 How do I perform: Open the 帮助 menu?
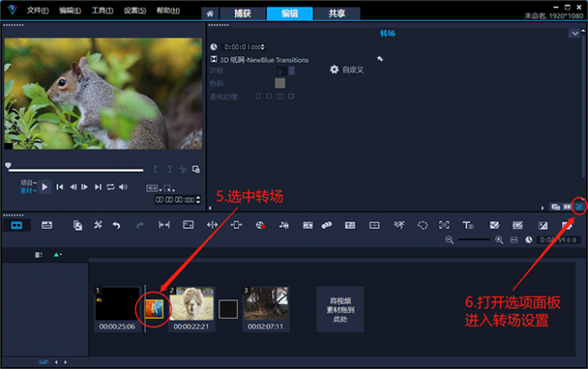pos(168,10)
